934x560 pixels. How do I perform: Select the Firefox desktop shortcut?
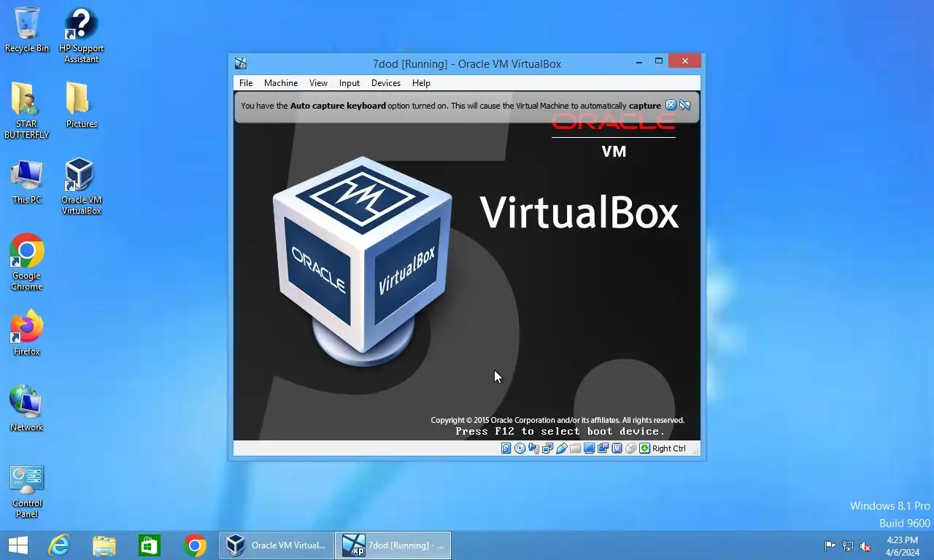point(27,333)
